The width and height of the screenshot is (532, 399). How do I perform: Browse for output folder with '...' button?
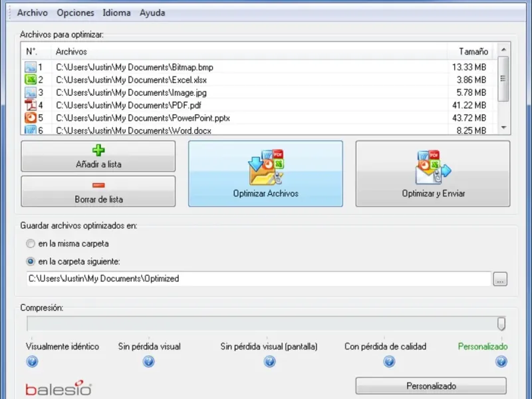(500, 279)
